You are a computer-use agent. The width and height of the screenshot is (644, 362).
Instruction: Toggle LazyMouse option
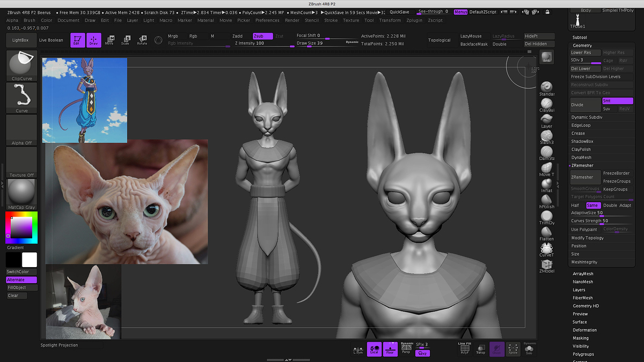(471, 36)
